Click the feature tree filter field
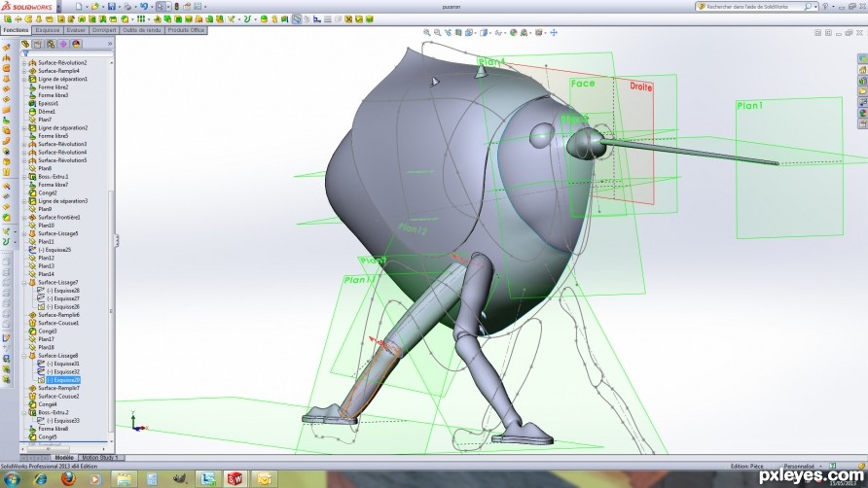The height and width of the screenshot is (488, 868). [67, 53]
